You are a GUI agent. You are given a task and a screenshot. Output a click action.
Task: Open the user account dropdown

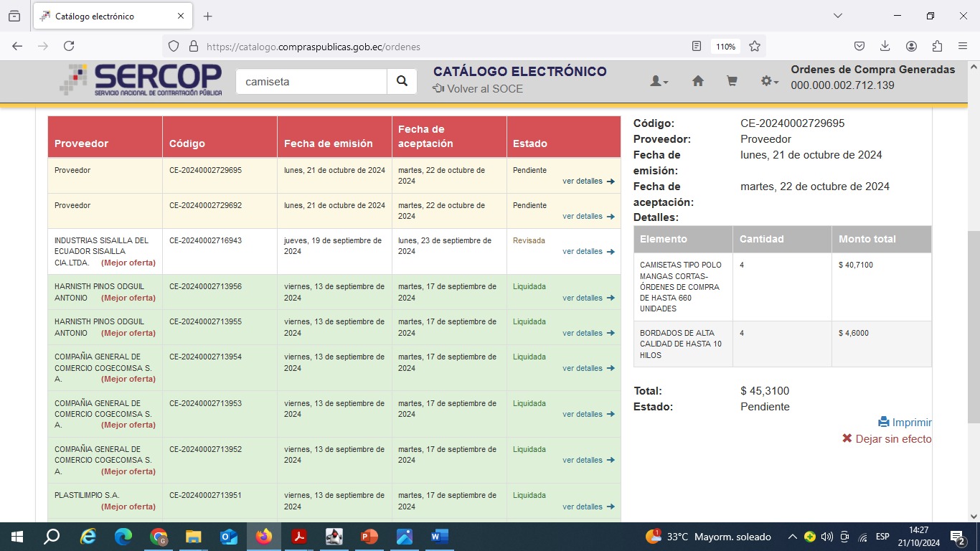coord(659,82)
